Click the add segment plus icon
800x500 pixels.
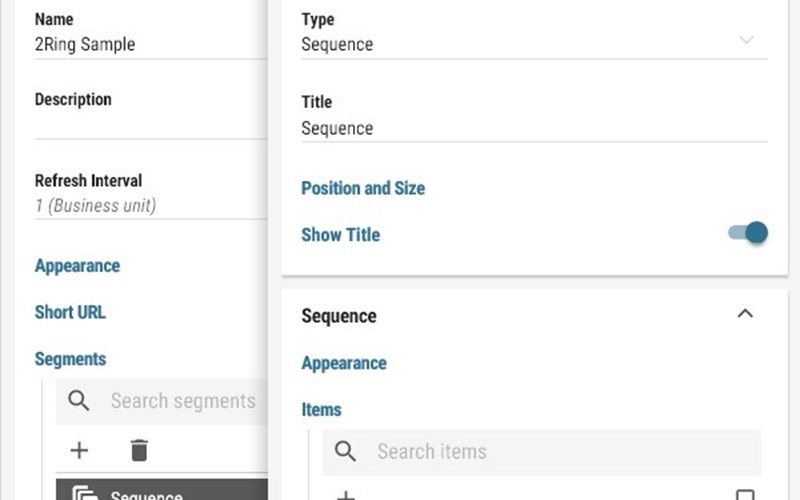(79, 450)
